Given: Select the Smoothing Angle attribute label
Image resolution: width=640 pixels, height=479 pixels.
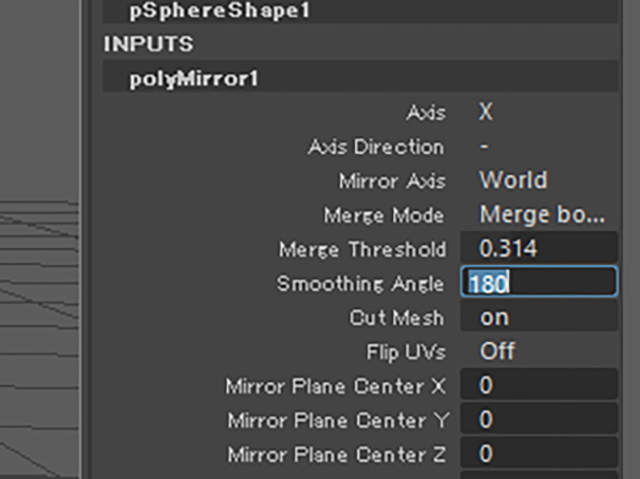Looking at the screenshot, I should [360, 284].
